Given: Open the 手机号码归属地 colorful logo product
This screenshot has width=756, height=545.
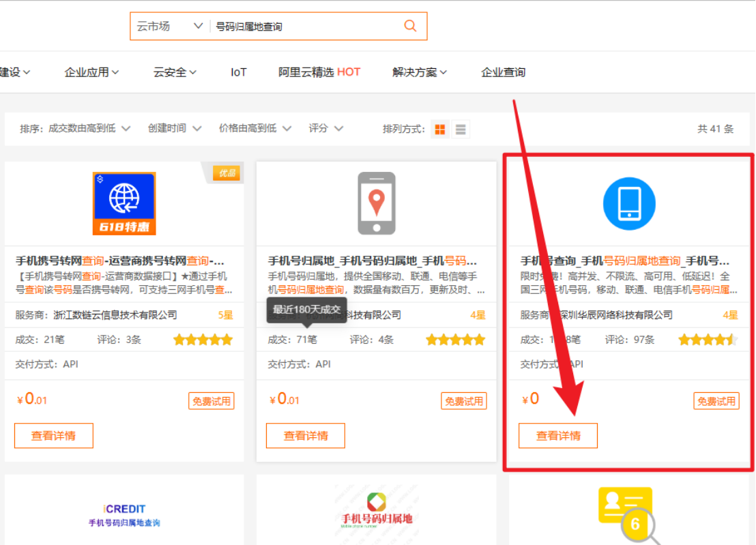Looking at the screenshot, I should [x=377, y=511].
